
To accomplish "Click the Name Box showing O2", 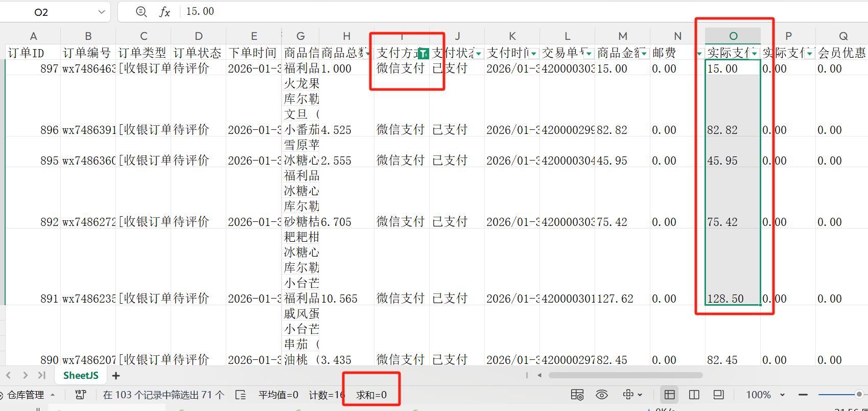I will [x=41, y=12].
